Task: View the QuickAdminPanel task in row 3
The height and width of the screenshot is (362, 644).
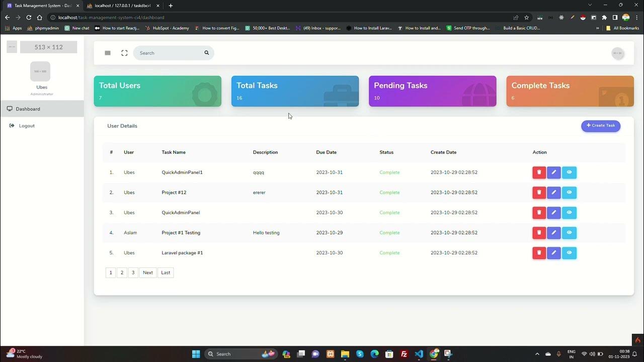Action: (x=569, y=213)
